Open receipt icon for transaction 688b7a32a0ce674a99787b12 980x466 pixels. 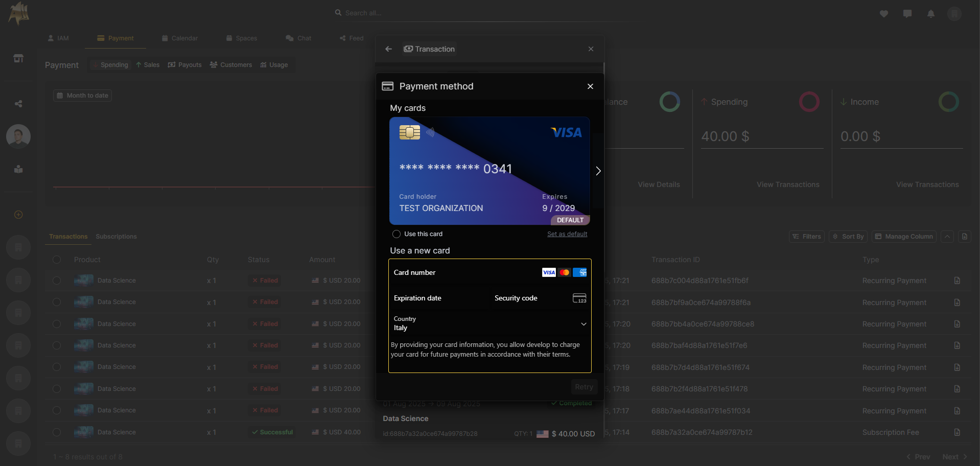click(x=957, y=432)
